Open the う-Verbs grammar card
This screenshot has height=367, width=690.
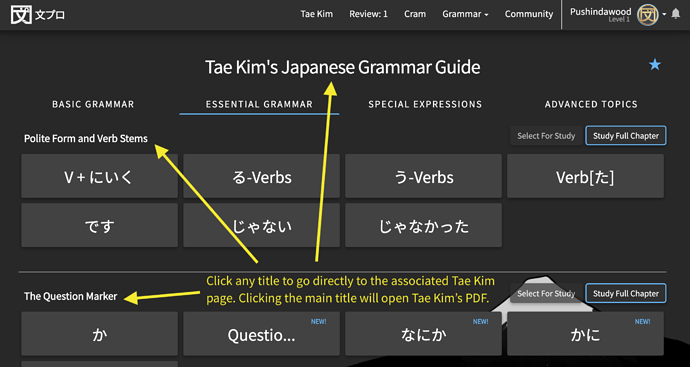(x=423, y=176)
